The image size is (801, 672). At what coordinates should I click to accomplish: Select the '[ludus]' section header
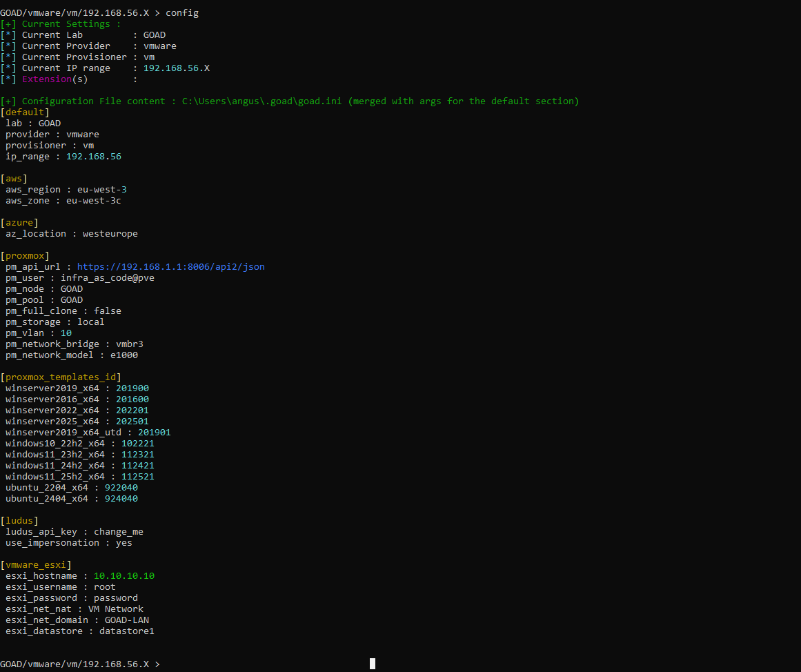coord(19,521)
